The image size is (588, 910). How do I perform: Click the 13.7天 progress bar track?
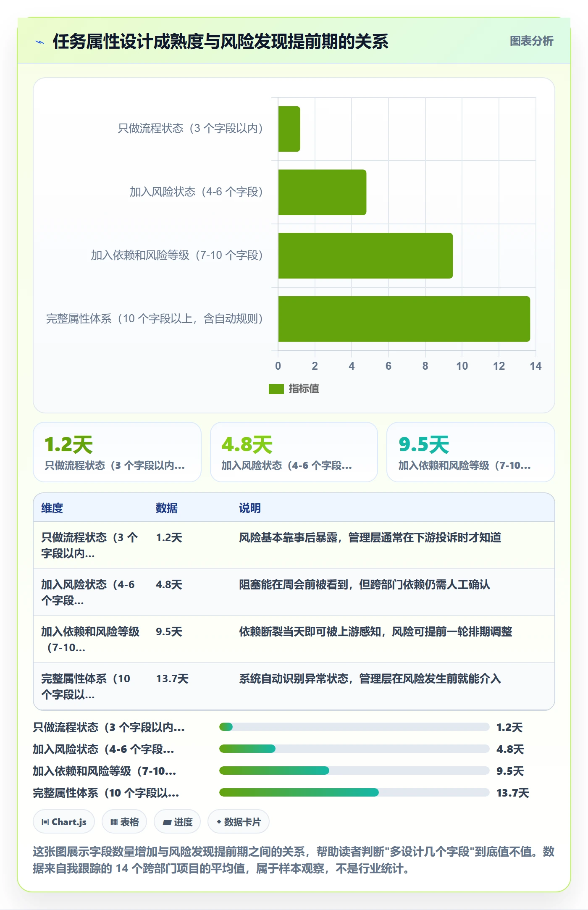point(354,793)
